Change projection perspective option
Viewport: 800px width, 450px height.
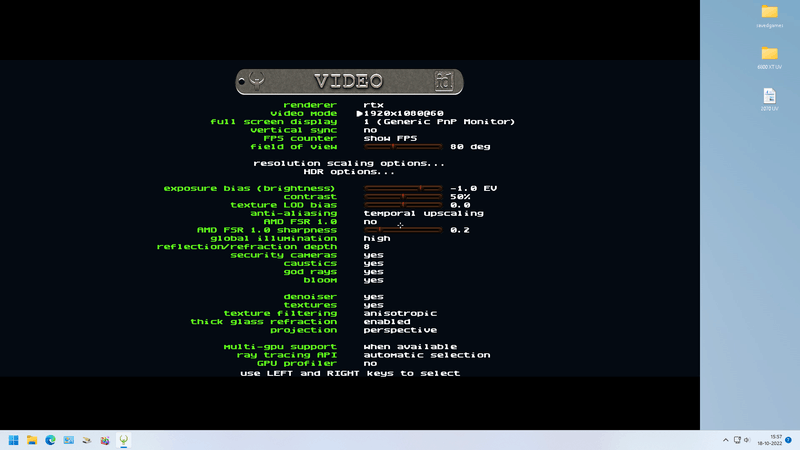coord(400,330)
